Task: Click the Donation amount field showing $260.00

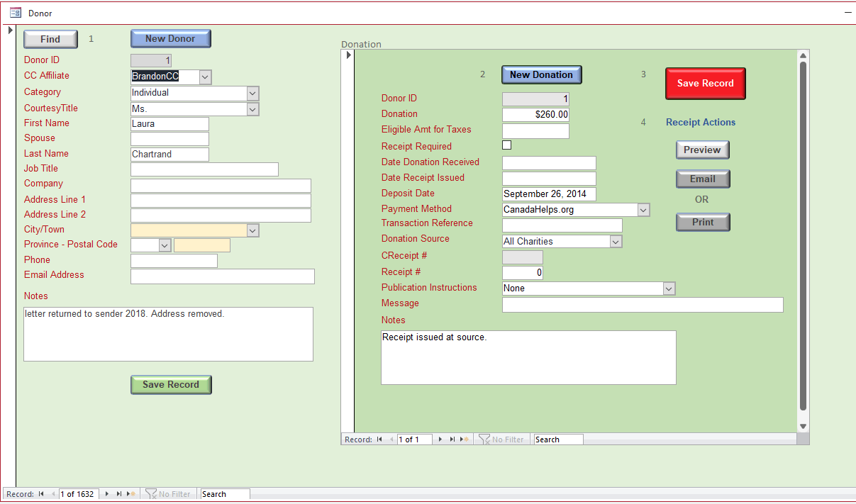Action: click(x=535, y=115)
